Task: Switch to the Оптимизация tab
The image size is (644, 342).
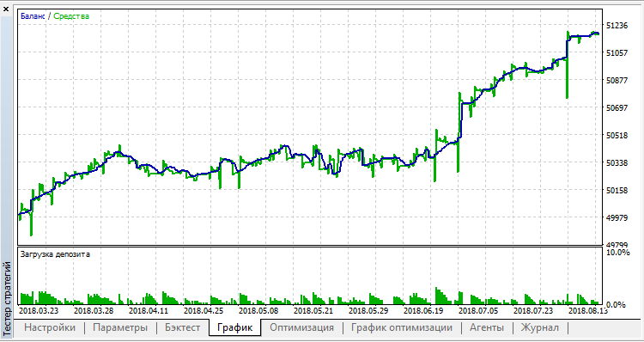Action: coord(302,327)
